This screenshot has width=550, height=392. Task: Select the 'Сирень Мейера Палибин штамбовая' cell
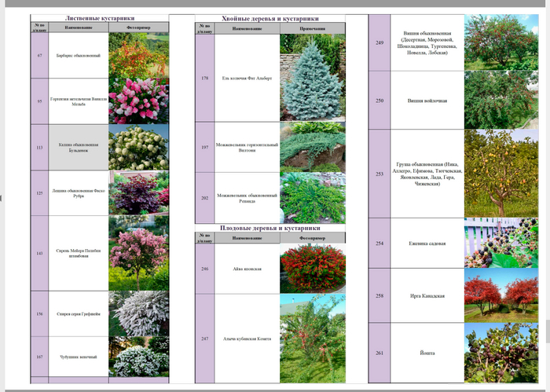79,253
